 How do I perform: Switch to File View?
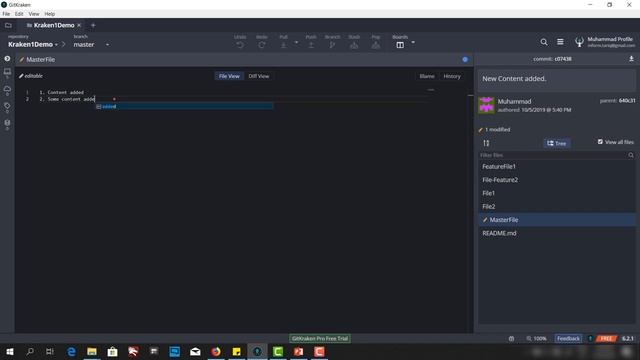click(229, 76)
